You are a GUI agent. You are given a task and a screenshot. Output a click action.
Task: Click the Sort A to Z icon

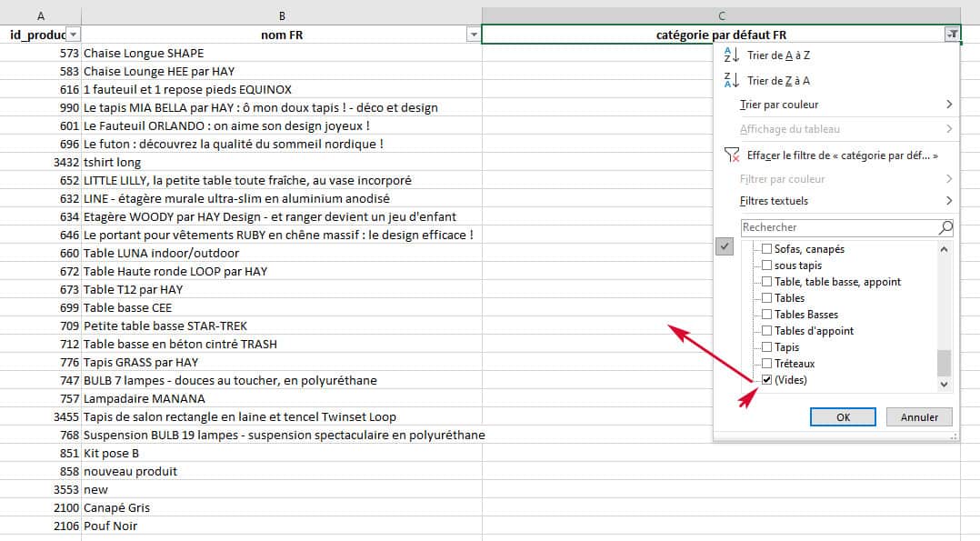pyautogui.click(x=731, y=55)
